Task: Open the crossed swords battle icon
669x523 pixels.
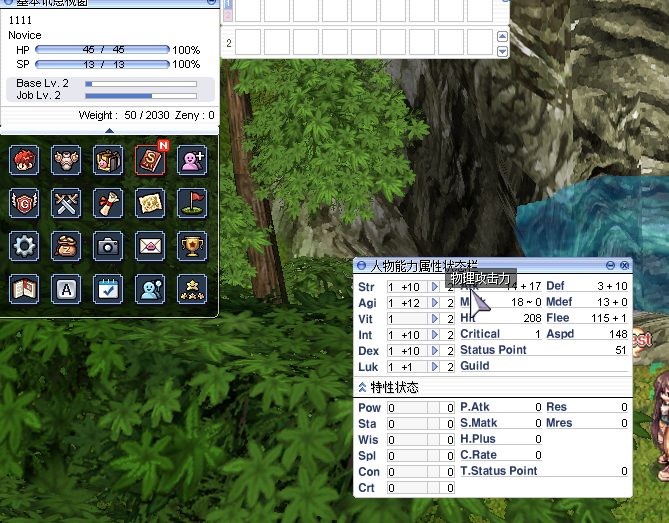Action: tap(66, 203)
